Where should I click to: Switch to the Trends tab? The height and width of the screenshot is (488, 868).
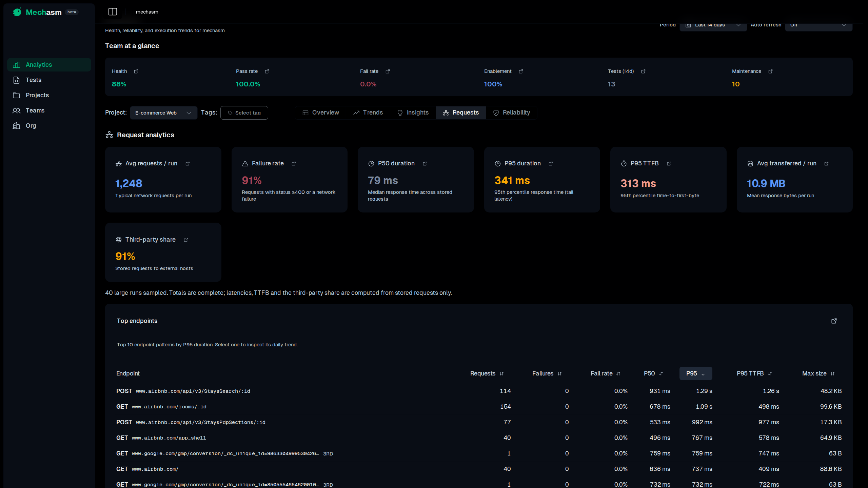368,113
